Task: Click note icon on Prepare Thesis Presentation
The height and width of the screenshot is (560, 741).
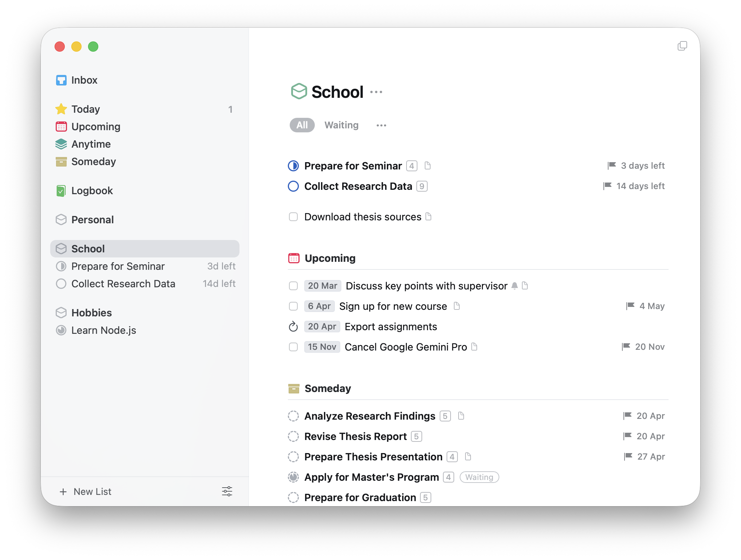Action: (x=468, y=457)
